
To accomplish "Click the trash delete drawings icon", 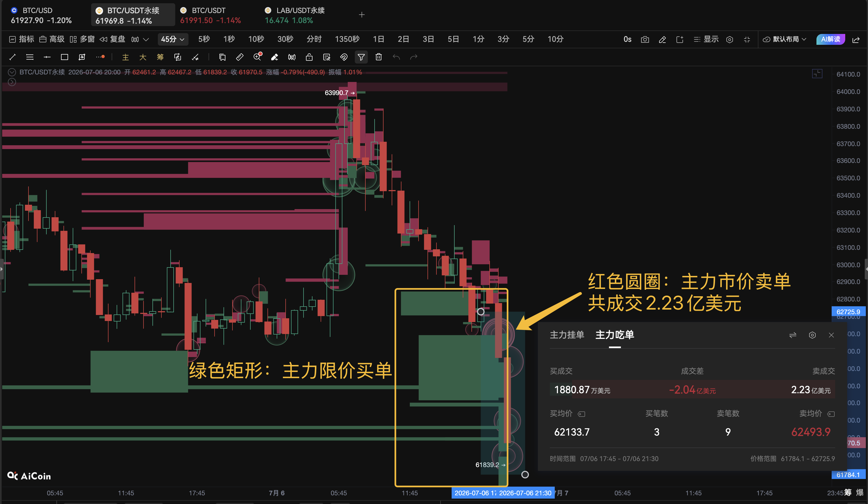I will [x=379, y=57].
